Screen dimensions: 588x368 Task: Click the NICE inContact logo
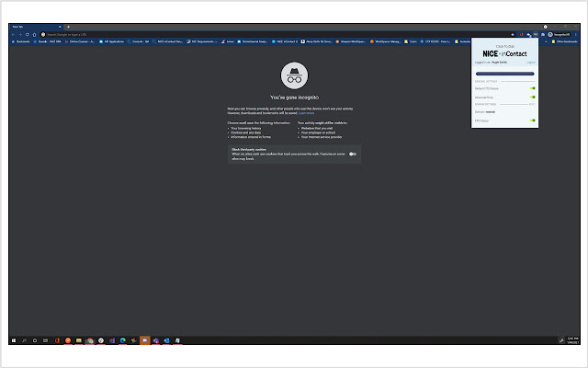(504, 53)
